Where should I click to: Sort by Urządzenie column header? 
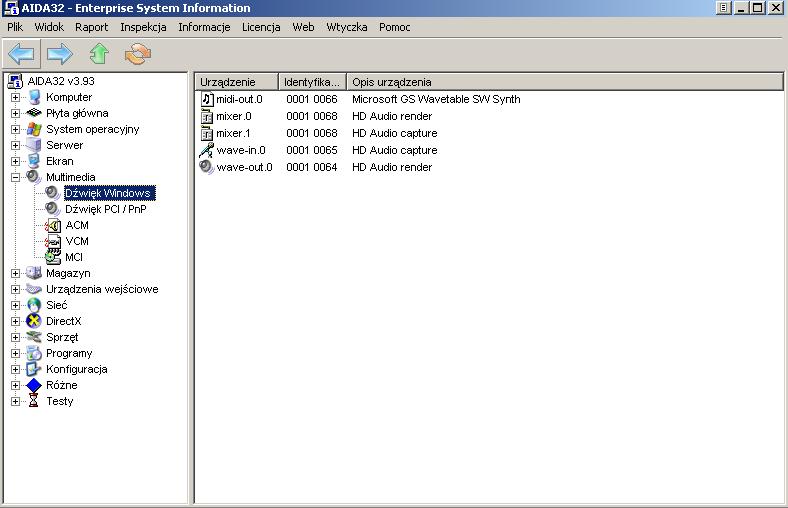237,82
